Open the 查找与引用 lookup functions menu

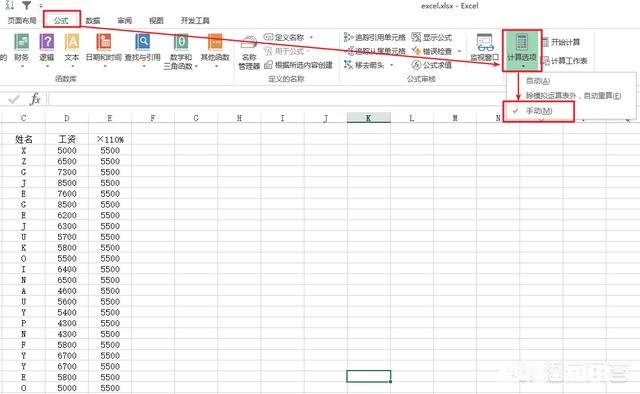pyautogui.click(x=142, y=49)
